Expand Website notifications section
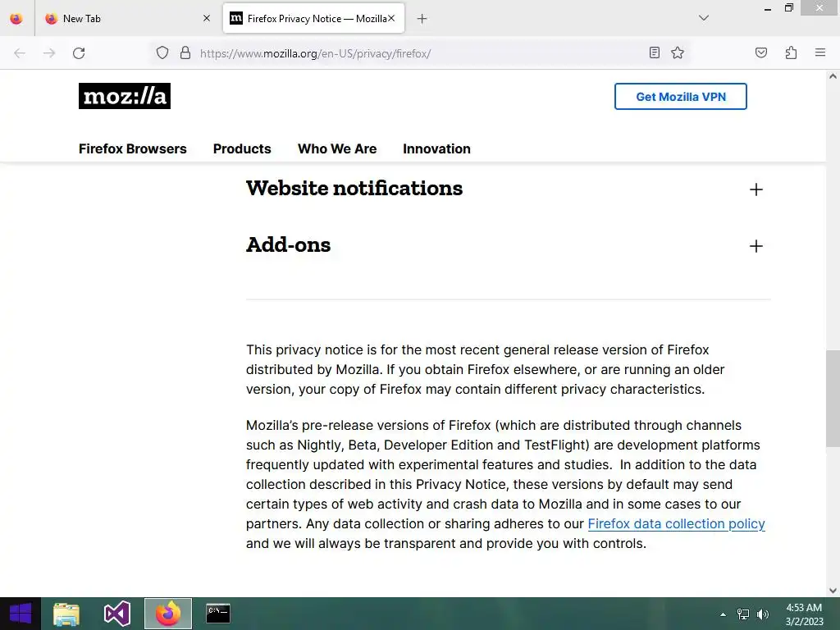Viewport: 840px width, 630px height. (x=354, y=189)
